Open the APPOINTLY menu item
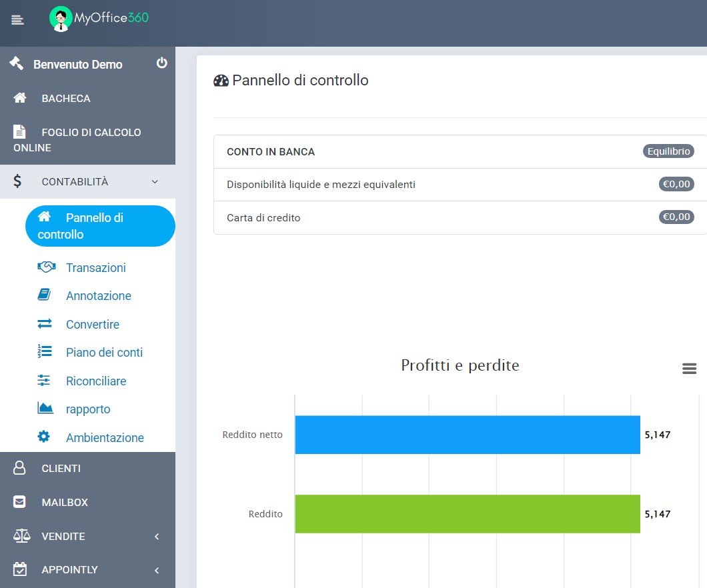The width and height of the screenshot is (707, 588). click(87, 570)
